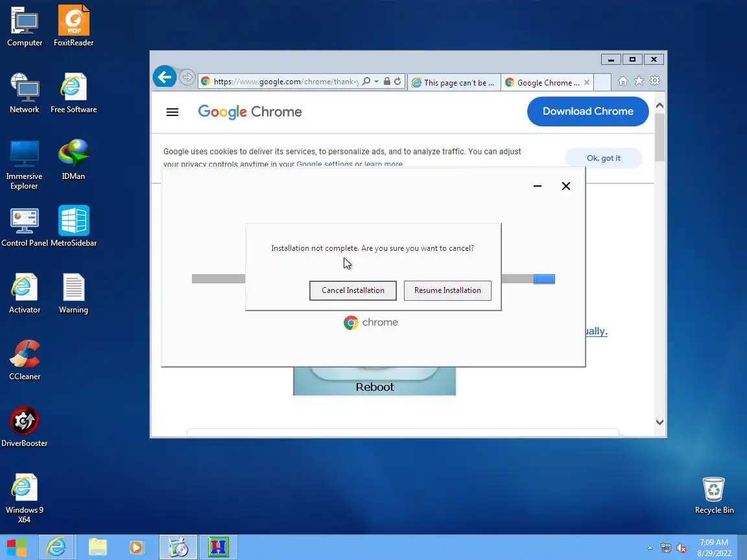Open Free Software desktop shortcut

pos(73,93)
